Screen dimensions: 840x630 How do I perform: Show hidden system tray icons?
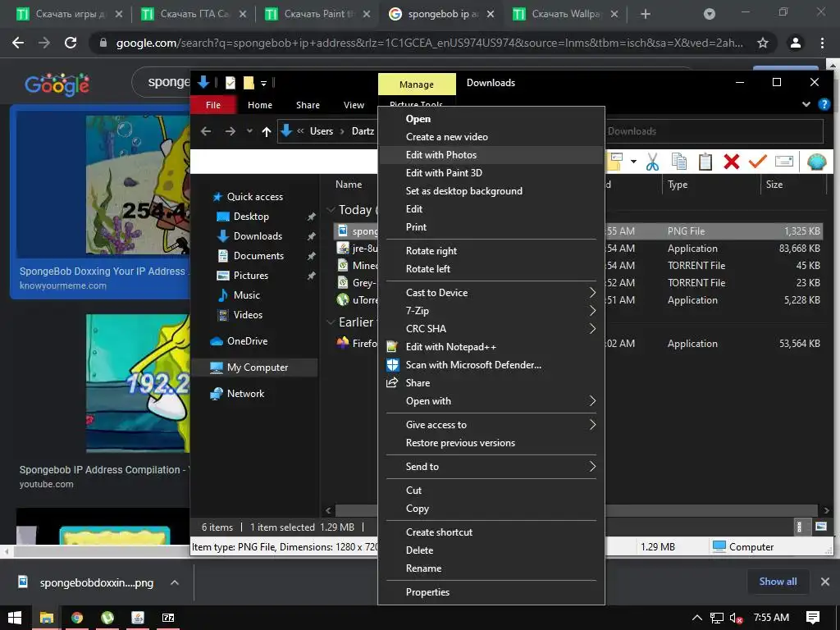point(696,619)
